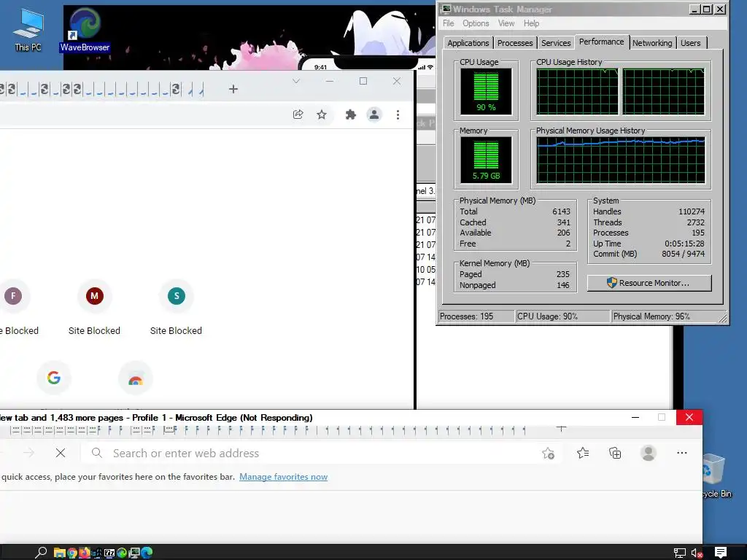Select the Performance tab
The image size is (747, 560).
coord(601,42)
